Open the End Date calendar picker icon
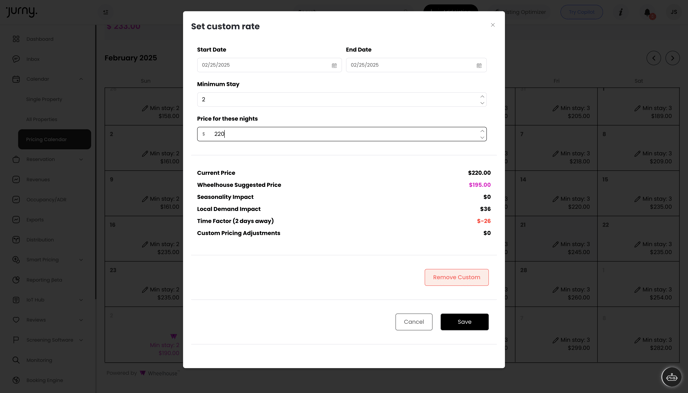The width and height of the screenshot is (688, 393). coord(479,65)
